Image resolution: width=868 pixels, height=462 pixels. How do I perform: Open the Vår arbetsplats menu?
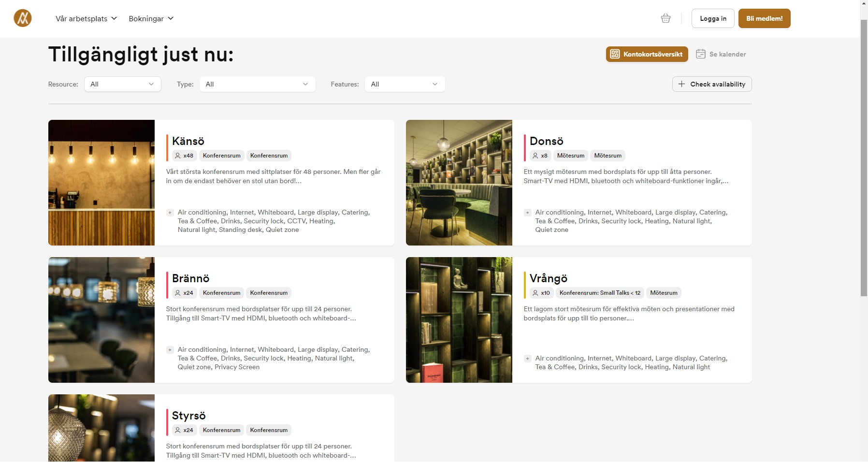pyautogui.click(x=86, y=18)
